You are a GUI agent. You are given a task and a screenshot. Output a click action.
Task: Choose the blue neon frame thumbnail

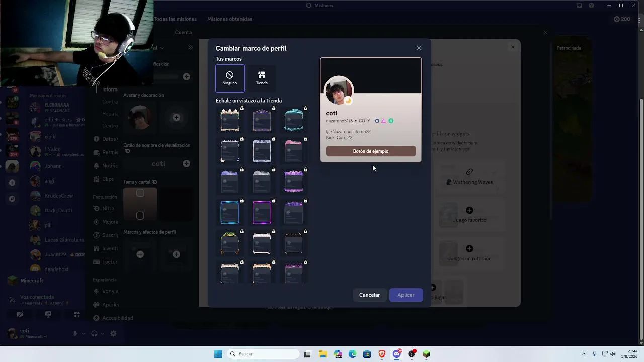[230, 213]
